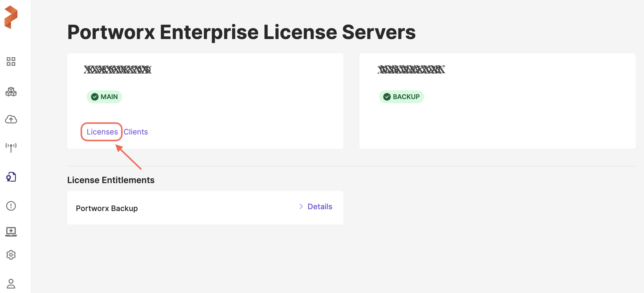
Task: Click the Portworx Backup entitlement label
Action: (107, 208)
